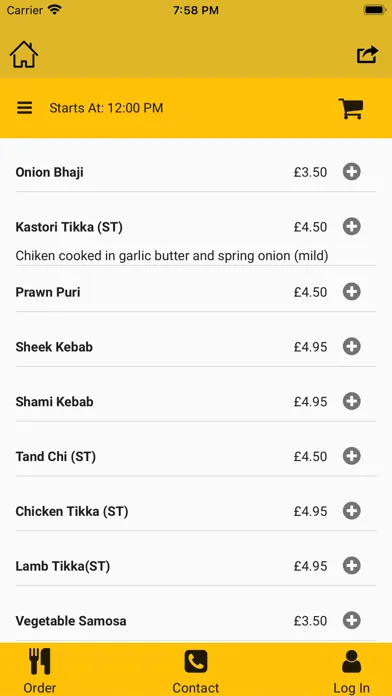Viewport: 392px width, 696px height.
Task: Add Sheek Kebab to the cart
Action: (352, 347)
